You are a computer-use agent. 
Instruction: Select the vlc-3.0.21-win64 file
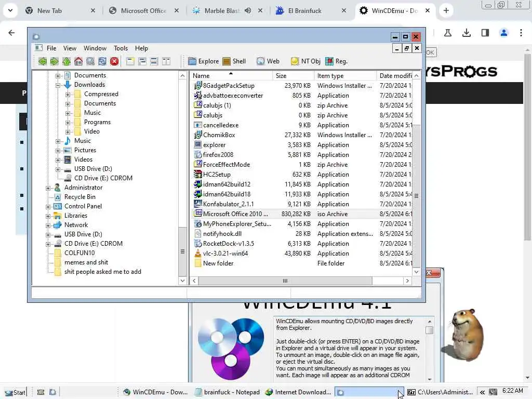point(225,254)
